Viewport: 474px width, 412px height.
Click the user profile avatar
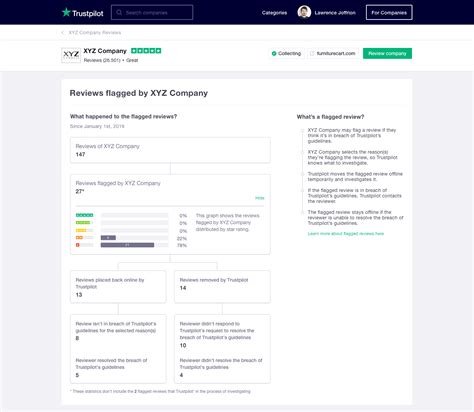click(x=304, y=12)
